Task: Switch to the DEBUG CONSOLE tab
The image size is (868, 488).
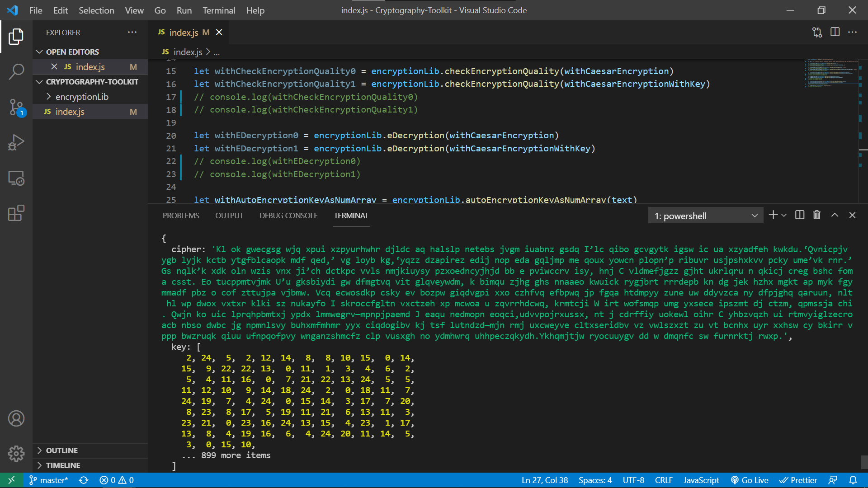Action: click(x=288, y=216)
